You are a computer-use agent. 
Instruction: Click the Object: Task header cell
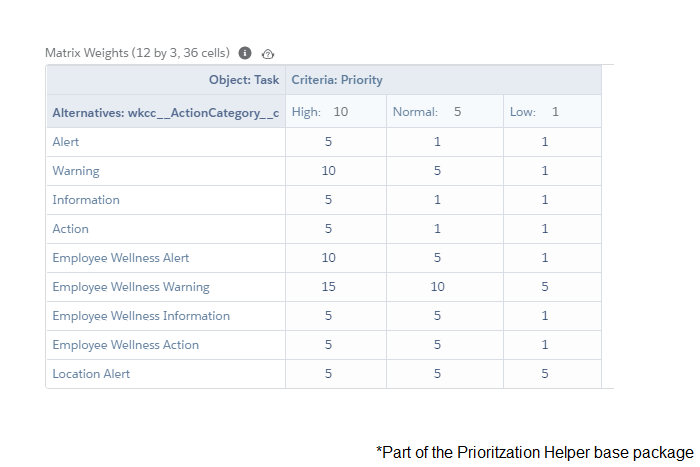166,80
